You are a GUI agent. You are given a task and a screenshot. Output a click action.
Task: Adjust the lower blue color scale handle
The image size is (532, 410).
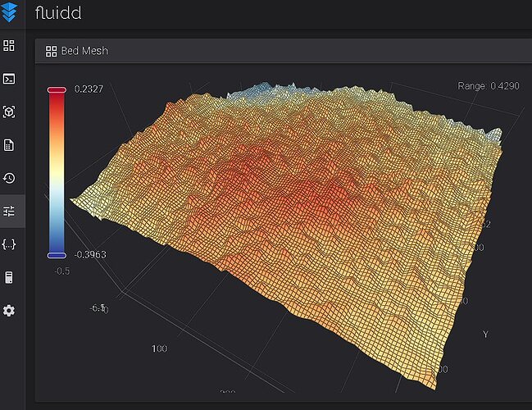57,255
